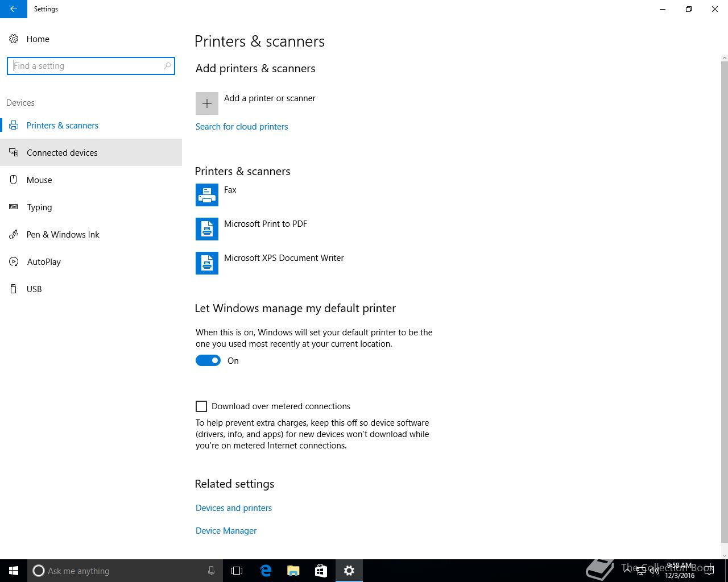Click the vertical scrollbar of the settings page
This screenshot has width=728, height=582.
pyautogui.click(x=724, y=301)
